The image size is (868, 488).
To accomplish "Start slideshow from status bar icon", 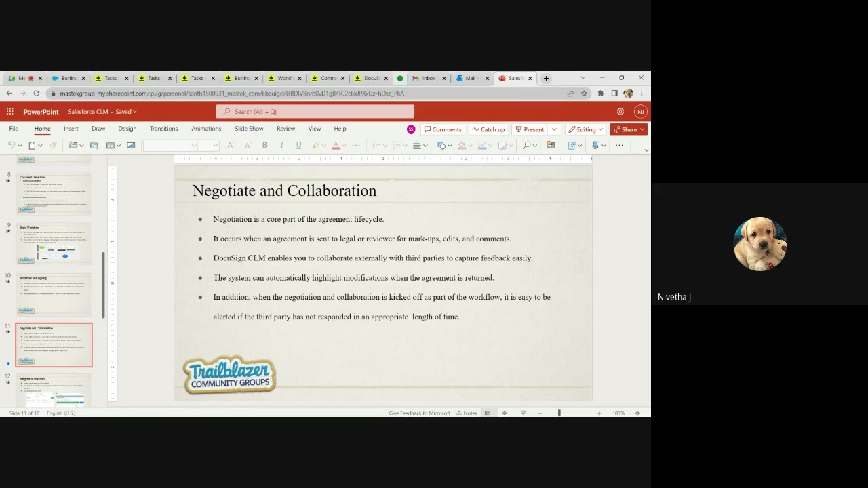I will tap(522, 413).
